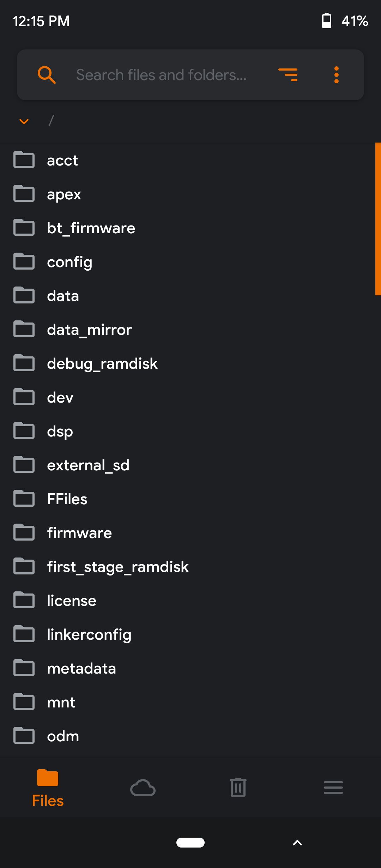The width and height of the screenshot is (381, 868).
Task: Tap the orange search magnifier icon
Action: click(x=47, y=75)
